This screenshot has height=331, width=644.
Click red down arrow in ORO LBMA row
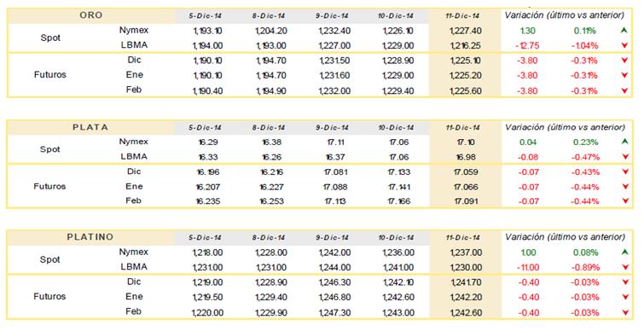point(624,45)
